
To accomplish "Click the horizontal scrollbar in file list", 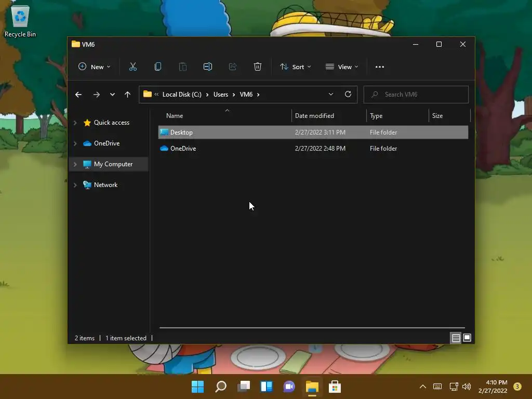I will 312,328.
